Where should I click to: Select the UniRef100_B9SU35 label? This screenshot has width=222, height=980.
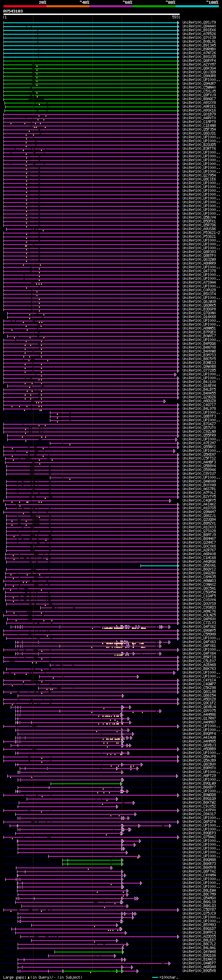[199, 57]
